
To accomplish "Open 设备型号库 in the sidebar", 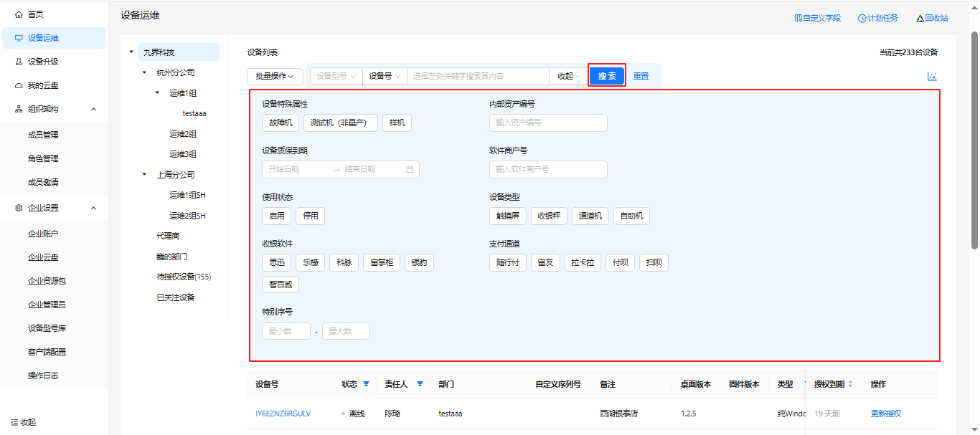I will (47, 328).
